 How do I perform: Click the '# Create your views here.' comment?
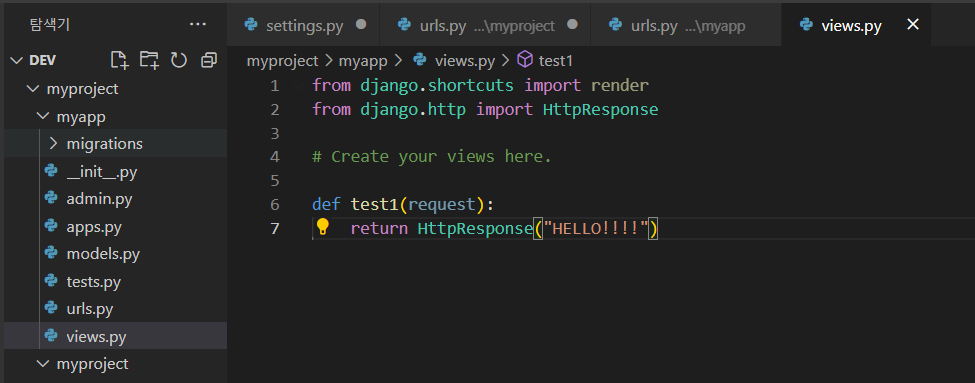coord(432,157)
